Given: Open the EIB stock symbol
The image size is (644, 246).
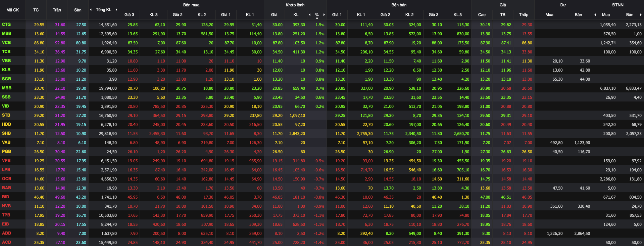Looking at the screenshot, I should pos(5,224).
